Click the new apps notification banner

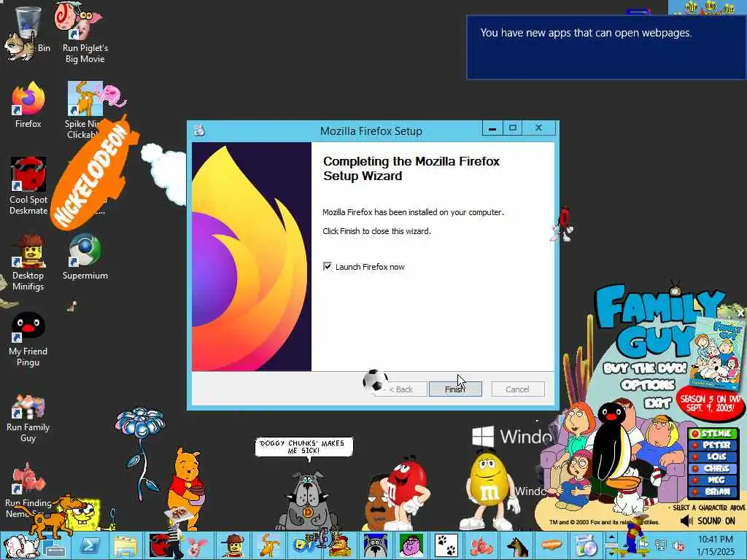tap(606, 47)
